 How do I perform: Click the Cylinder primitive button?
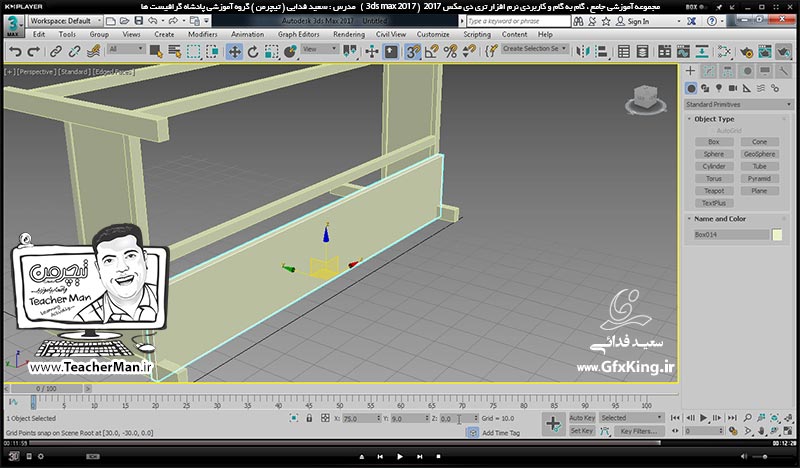714,166
